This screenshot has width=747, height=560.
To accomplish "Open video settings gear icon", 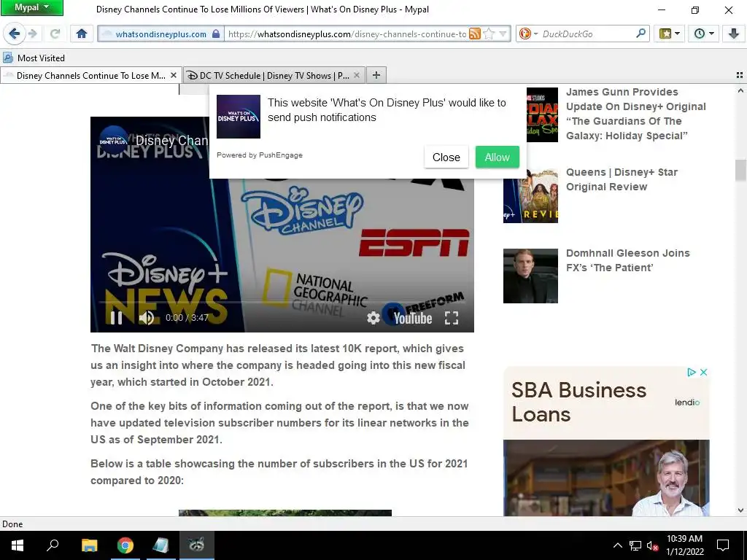I will click(373, 318).
